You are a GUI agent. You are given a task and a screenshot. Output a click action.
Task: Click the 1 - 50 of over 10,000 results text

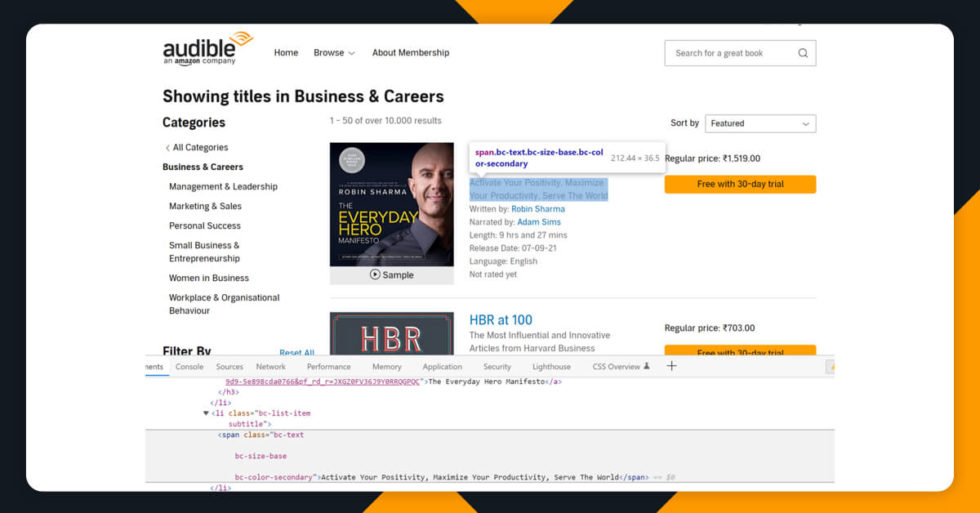[385, 121]
